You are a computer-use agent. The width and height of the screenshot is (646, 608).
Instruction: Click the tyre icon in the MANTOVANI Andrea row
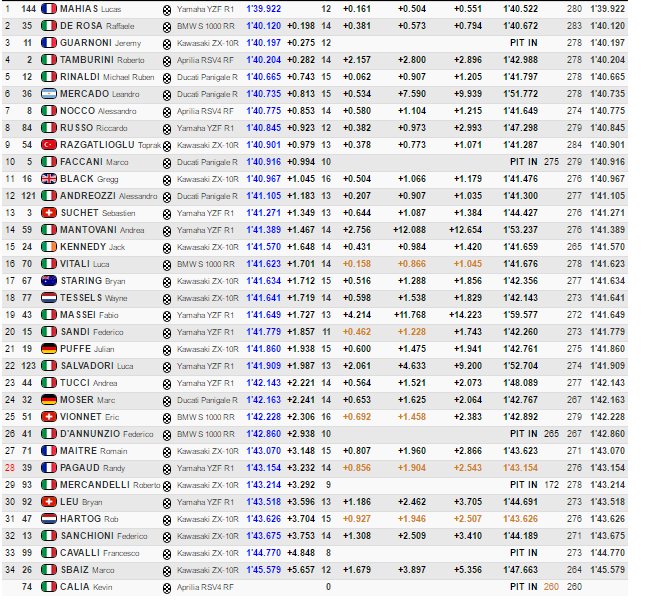[167, 232]
